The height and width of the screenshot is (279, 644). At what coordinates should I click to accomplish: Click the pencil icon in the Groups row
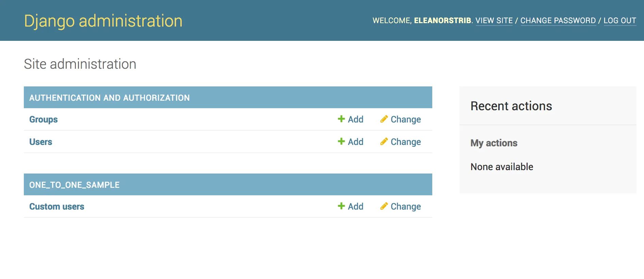point(384,119)
